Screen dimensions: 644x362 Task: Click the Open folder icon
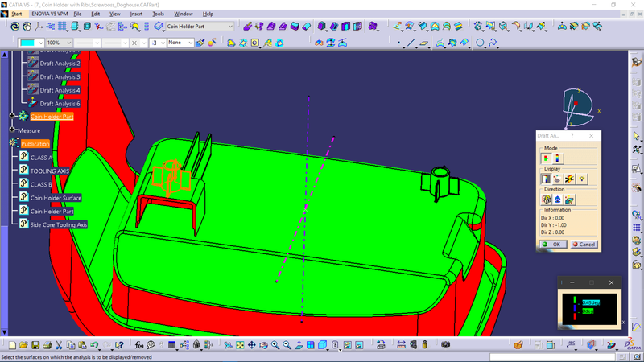[x=23, y=345]
